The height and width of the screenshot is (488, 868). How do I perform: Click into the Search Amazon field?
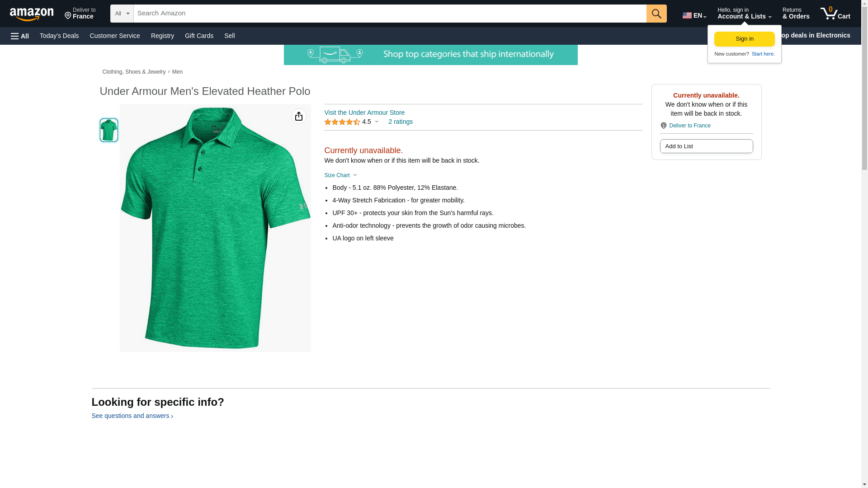click(390, 14)
